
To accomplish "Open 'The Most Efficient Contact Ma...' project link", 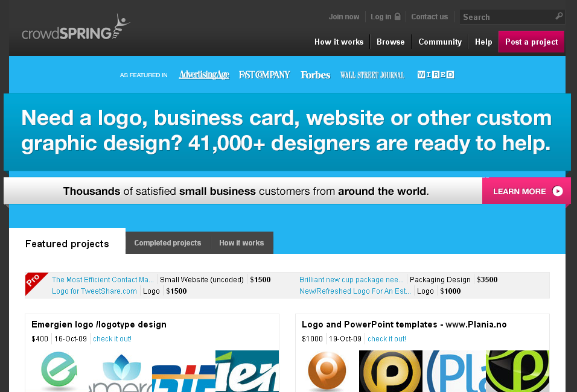I will [103, 279].
